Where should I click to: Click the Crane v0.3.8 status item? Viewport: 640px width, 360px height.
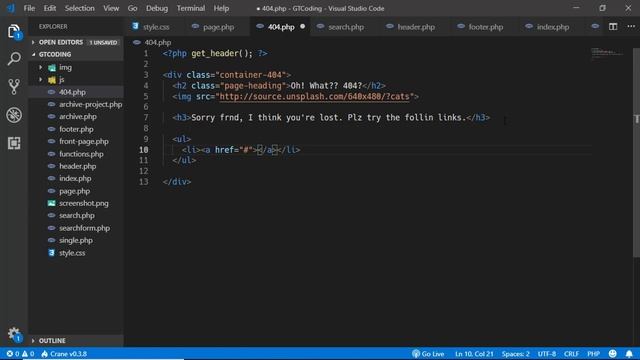point(64,354)
